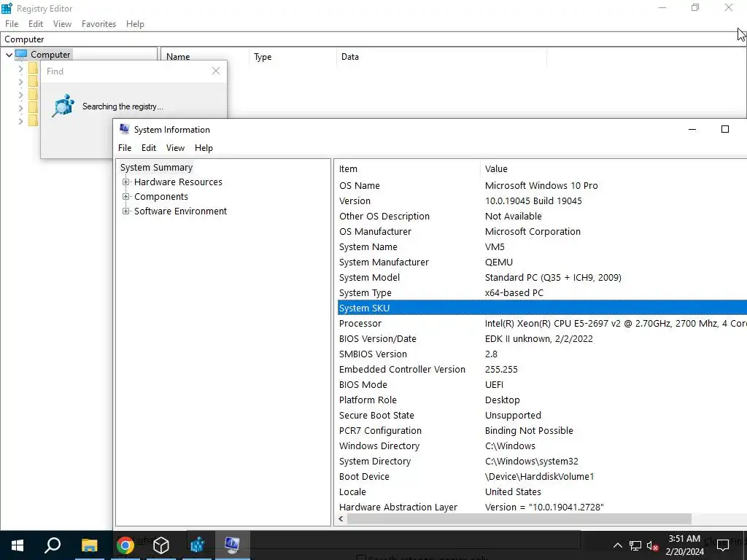Viewport: 747px width, 560px height.
Task: Close the Find dialog
Action: pyautogui.click(x=216, y=71)
